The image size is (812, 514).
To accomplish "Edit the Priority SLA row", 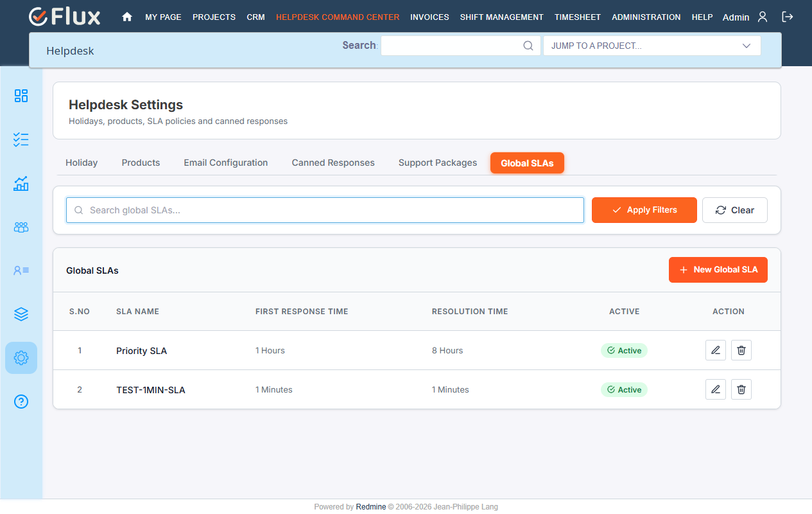I will coord(716,350).
